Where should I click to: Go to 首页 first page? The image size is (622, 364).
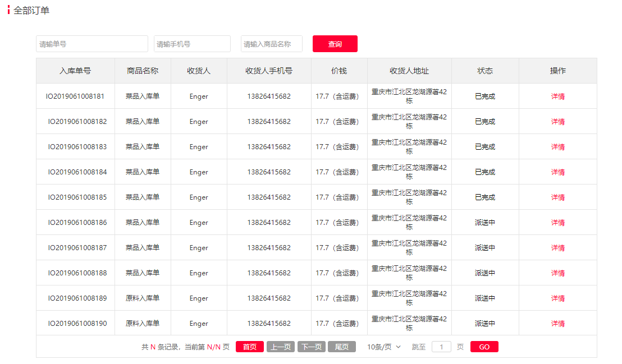tap(249, 347)
